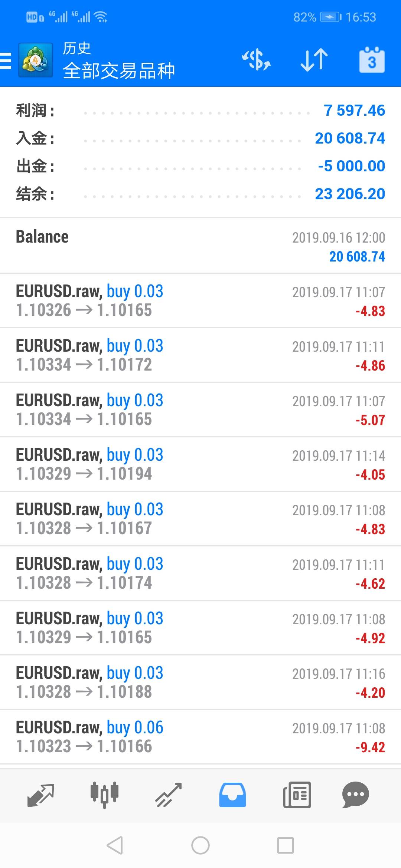Switch to the candlestick Chart tab
The height and width of the screenshot is (868, 401).
click(x=105, y=795)
